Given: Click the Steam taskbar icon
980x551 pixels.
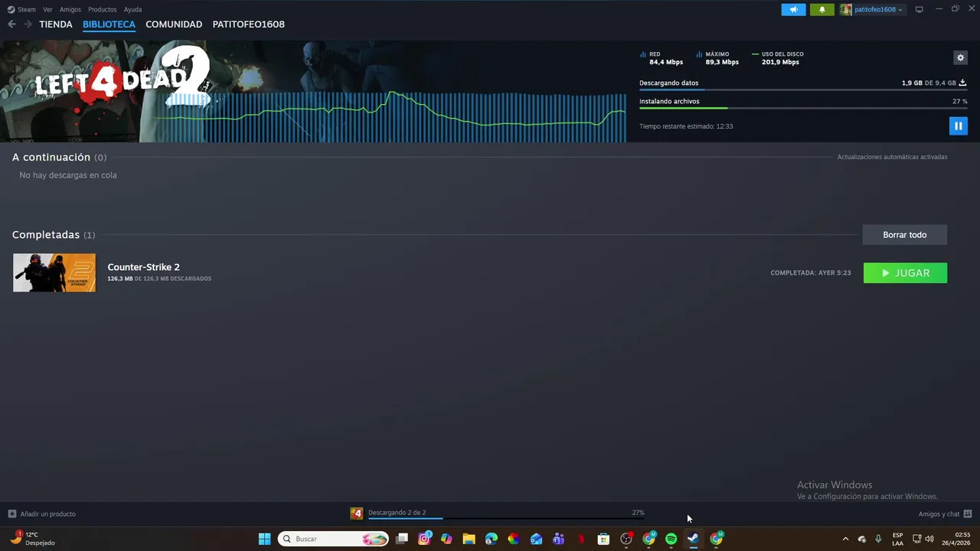Looking at the screenshot, I should tap(693, 539).
